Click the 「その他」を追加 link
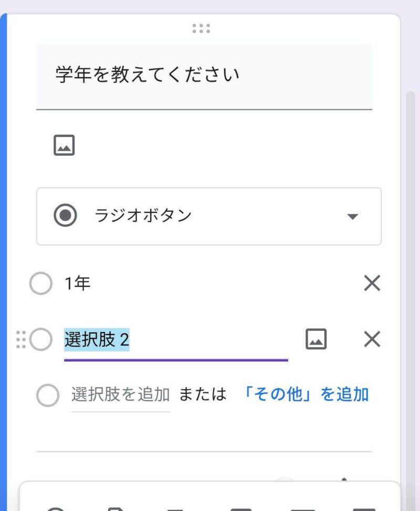The height and width of the screenshot is (511, 420). click(306, 394)
